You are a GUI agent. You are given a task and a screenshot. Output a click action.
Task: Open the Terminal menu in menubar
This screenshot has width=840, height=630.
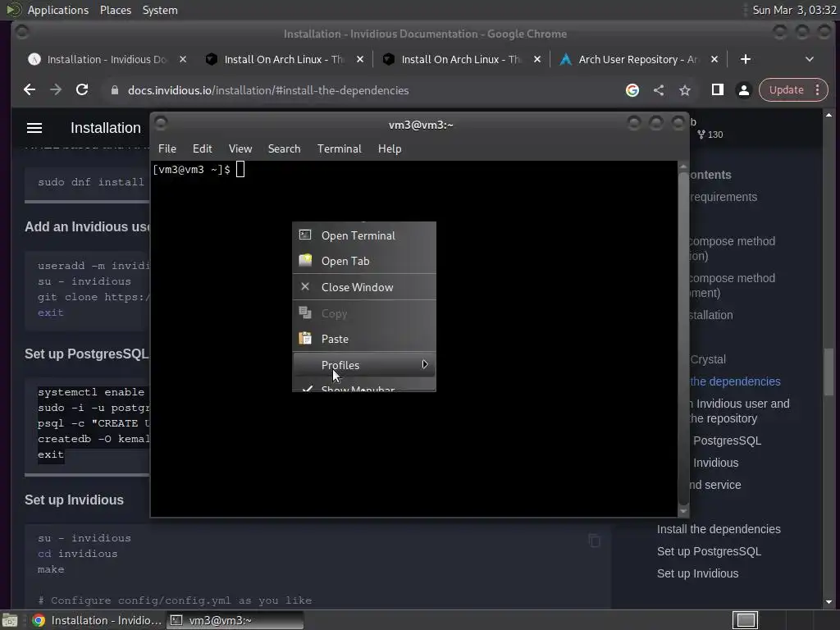(x=339, y=149)
